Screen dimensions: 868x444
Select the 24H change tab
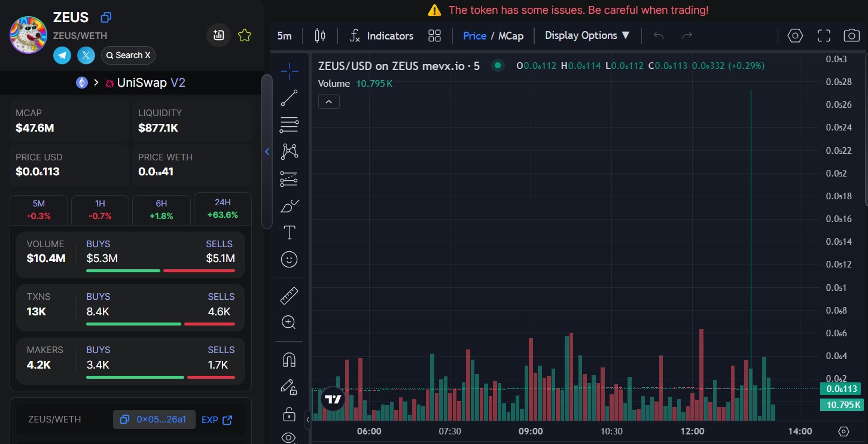coord(223,209)
